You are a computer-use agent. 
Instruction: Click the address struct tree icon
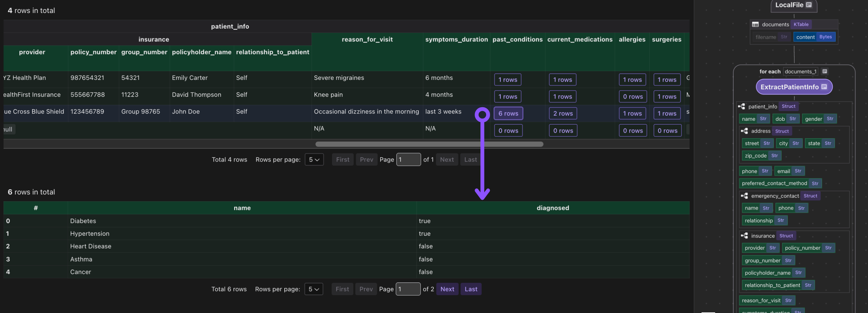point(744,131)
